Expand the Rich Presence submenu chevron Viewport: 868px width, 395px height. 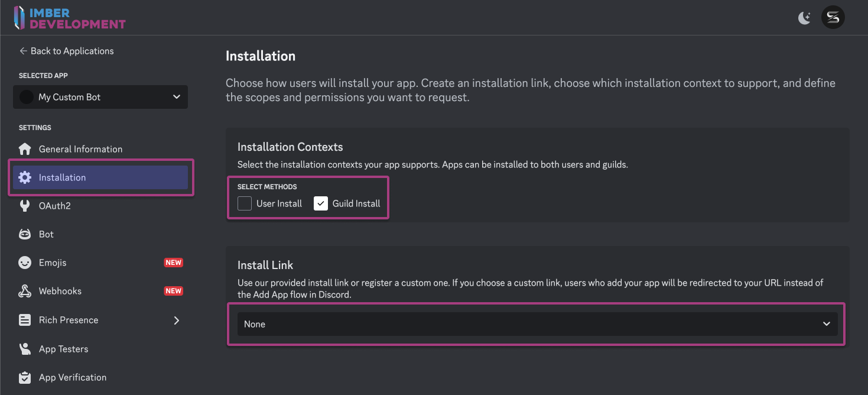(x=176, y=320)
